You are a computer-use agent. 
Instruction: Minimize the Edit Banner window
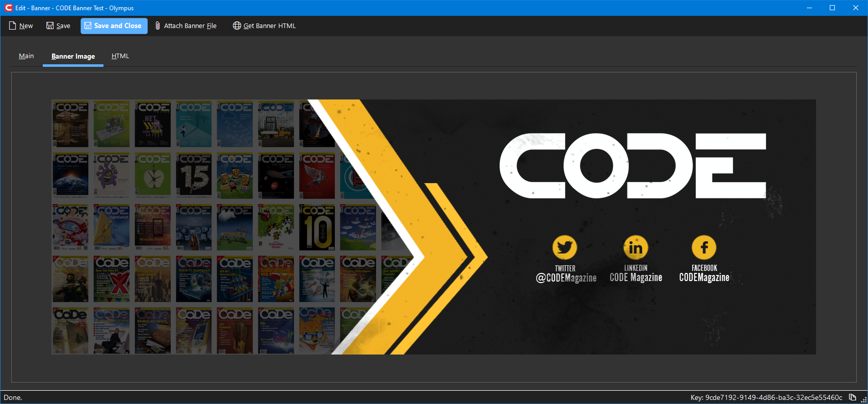click(809, 8)
